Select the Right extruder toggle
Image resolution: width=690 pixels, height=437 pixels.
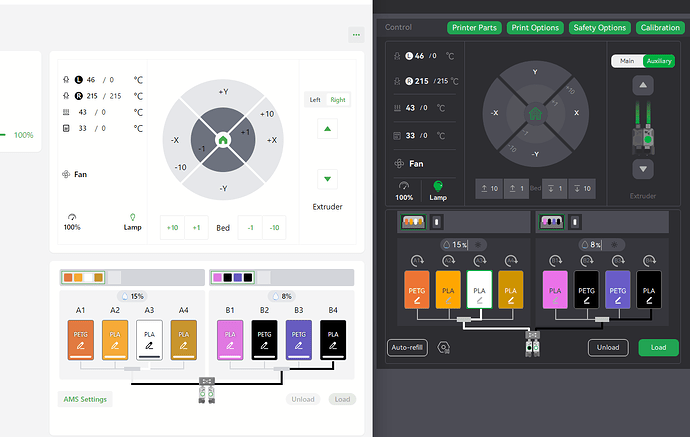(338, 100)
